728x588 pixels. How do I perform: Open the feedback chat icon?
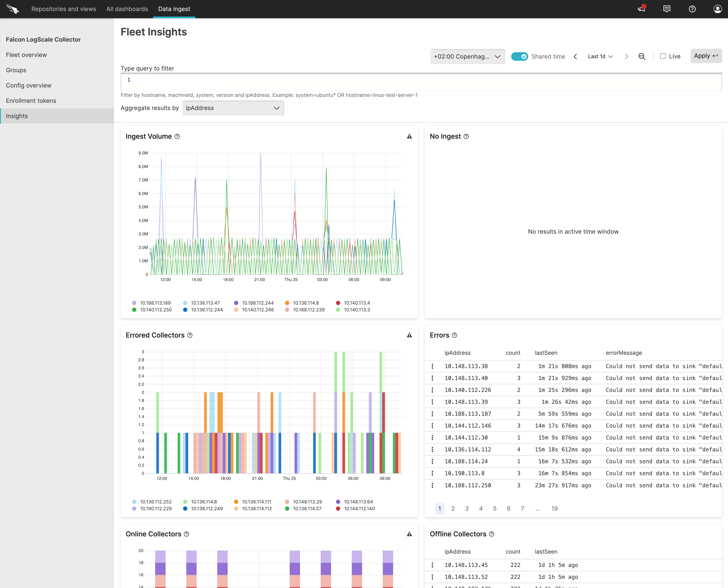[x=667, y=9]
